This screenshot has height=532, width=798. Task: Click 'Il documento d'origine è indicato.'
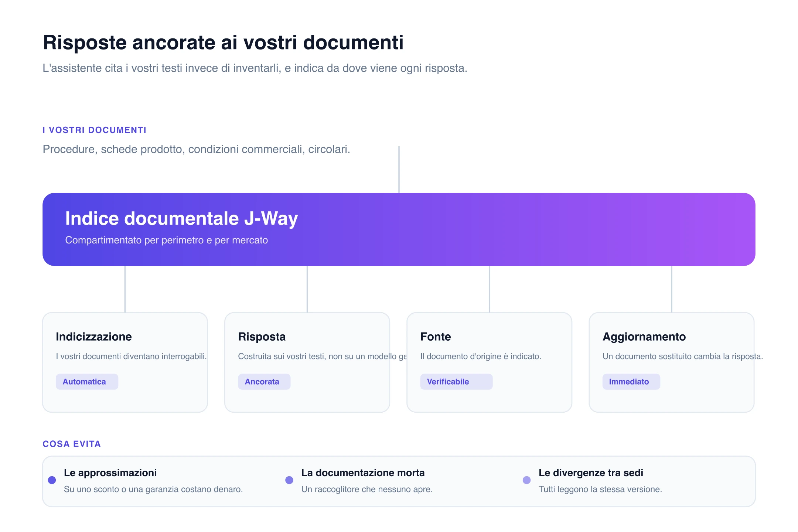point(481,357)
